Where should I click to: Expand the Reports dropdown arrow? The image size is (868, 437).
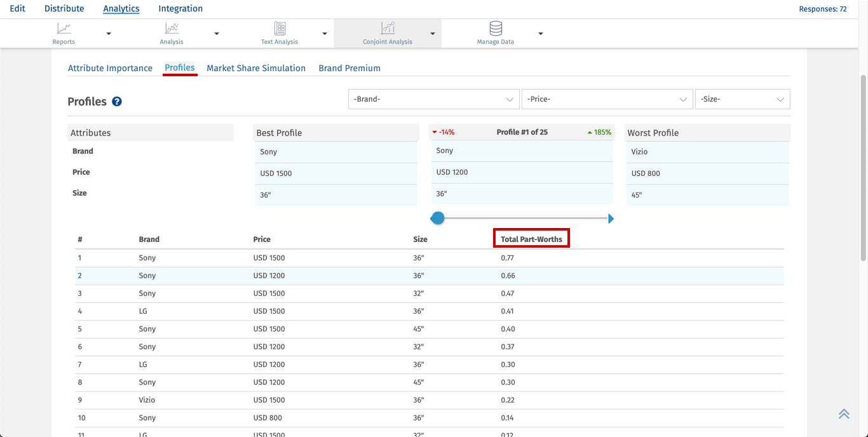tap(109, 34)
